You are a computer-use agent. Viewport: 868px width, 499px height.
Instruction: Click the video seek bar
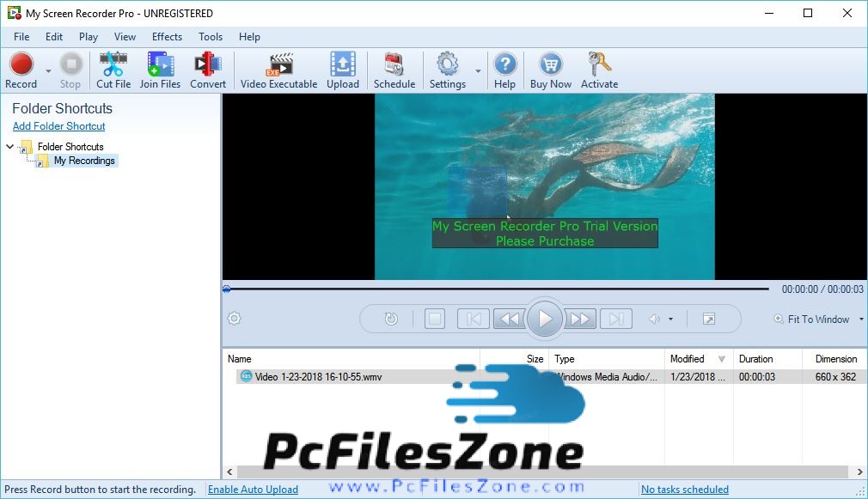coord(498,289)
